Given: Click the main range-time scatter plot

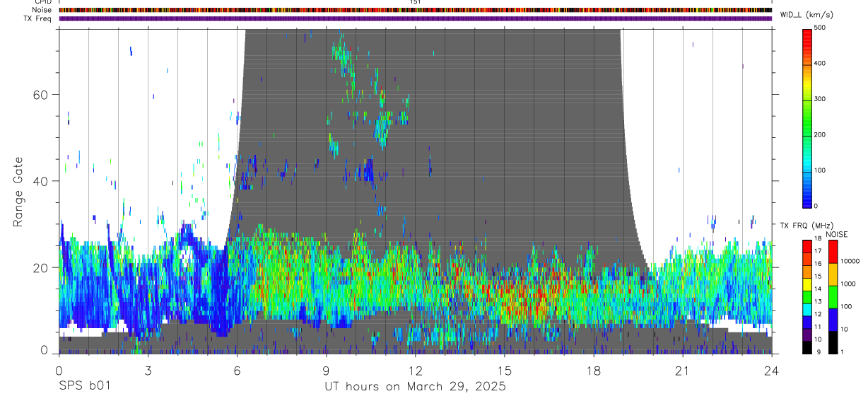Looking at the screenshot, I should pyautogui.click(x=415, y=191).
